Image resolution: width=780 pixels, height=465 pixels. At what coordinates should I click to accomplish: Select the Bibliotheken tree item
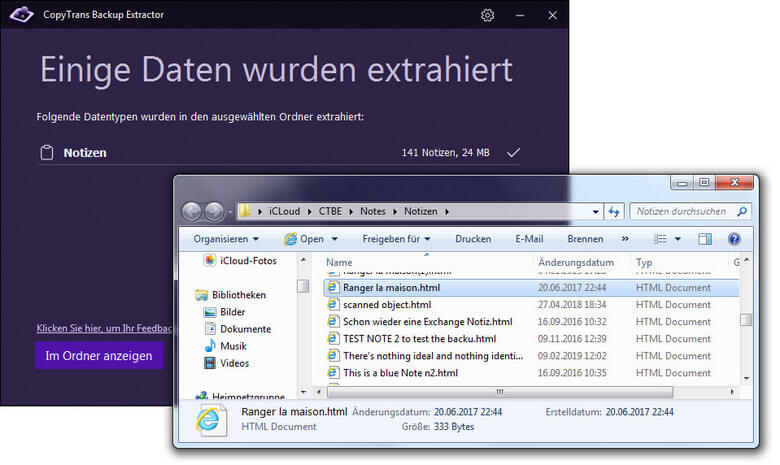point(239,295)
